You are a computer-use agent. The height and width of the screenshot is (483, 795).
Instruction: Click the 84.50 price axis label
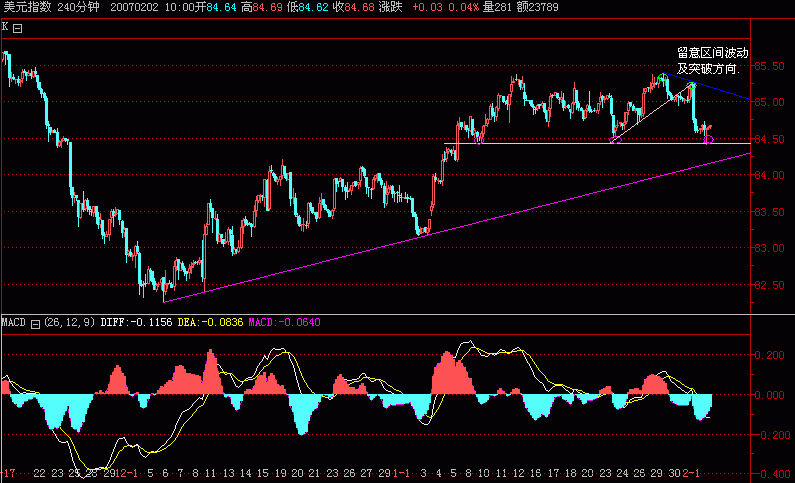(x=769, y=139)
